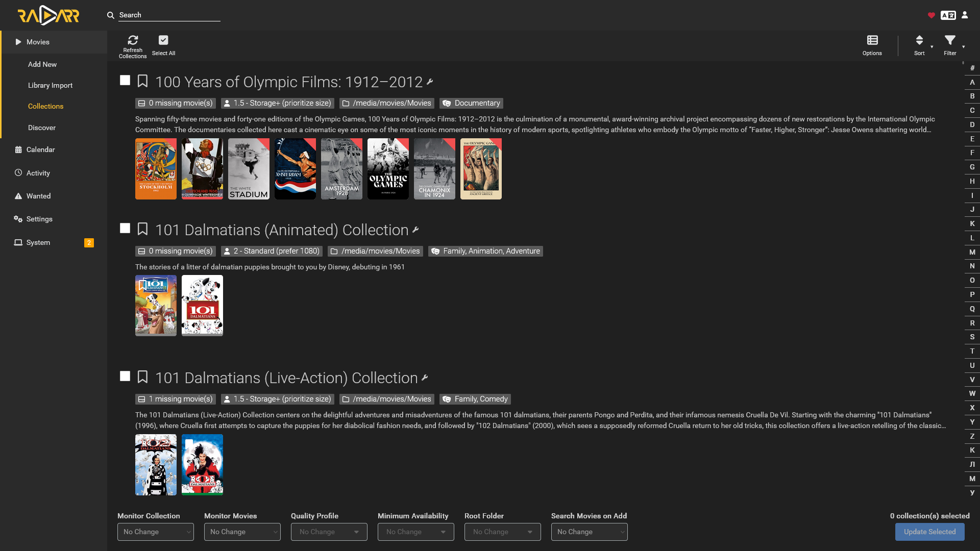
Task: Click the keyboard shortcuts icon in header
Action: point(948,15)
